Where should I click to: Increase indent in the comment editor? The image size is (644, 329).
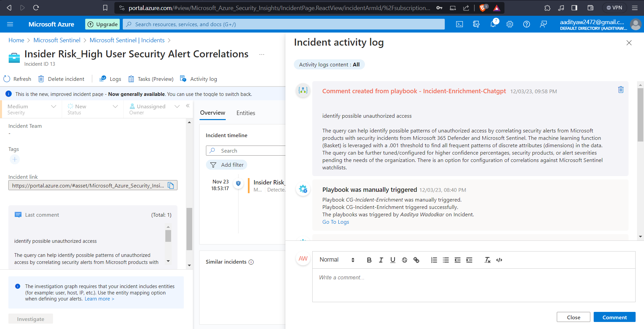pyautogui.click(x=469, y=260)
